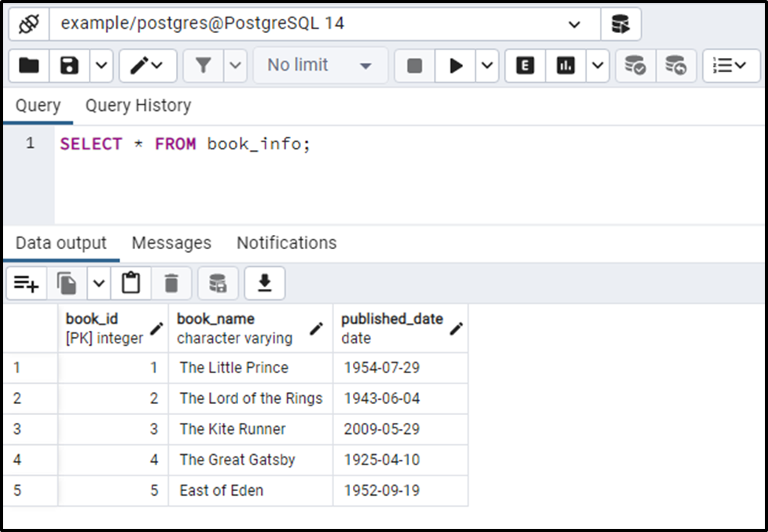This screenshot has height=532, width=768.
Task: Download results using the download icon
Action: click(264, 283)
